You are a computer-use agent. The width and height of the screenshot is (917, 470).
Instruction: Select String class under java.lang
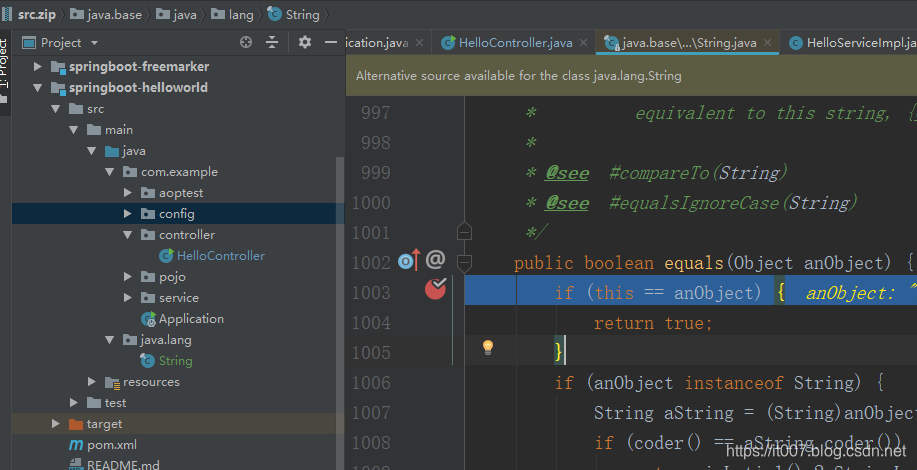point(167,361)
